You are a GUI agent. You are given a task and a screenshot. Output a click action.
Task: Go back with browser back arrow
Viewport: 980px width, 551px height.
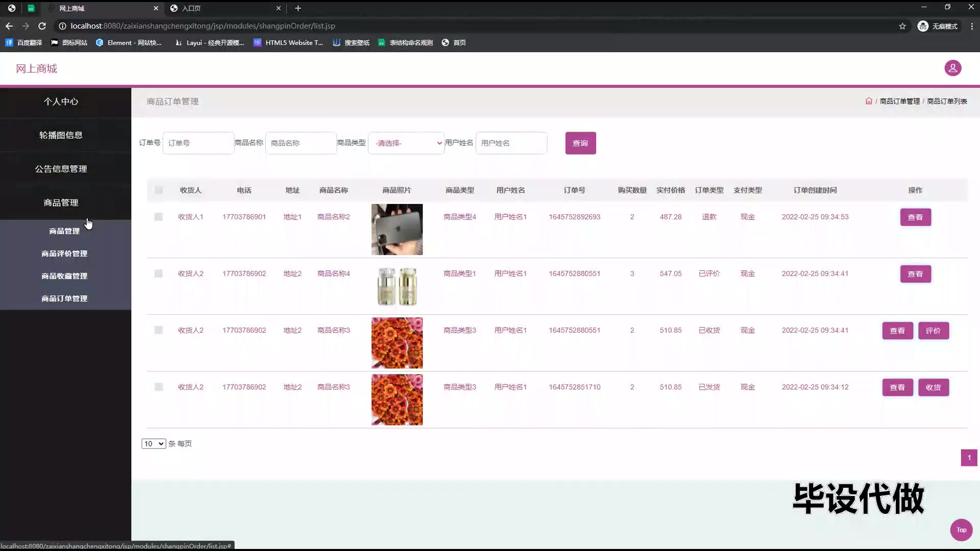click(9, 26)
